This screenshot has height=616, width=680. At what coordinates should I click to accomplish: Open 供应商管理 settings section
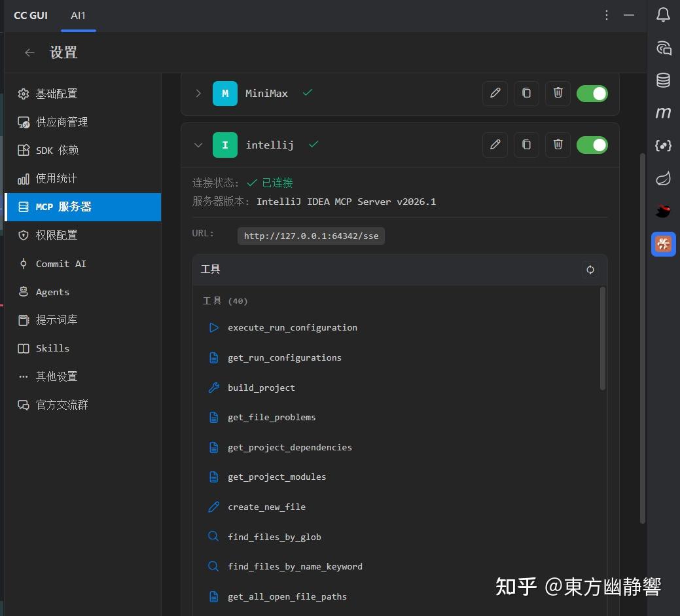[83, 122]
